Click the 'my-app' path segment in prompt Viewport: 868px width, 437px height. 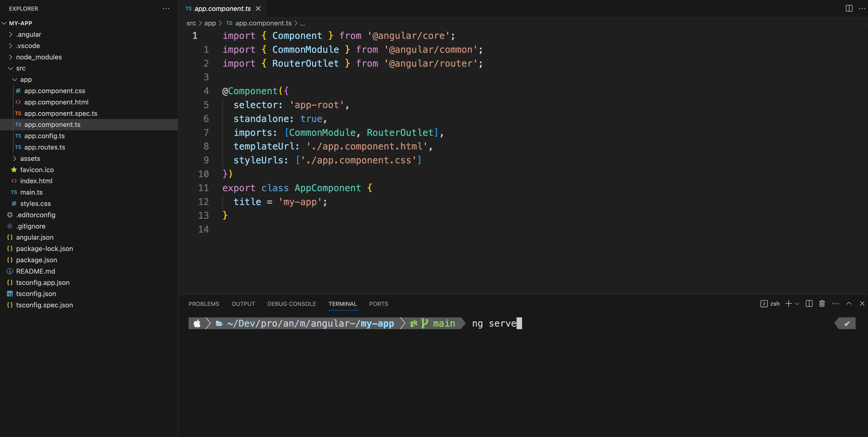click(377, 324)
